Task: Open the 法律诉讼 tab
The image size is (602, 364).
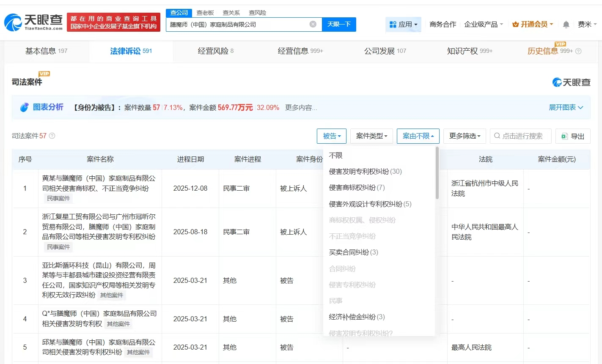Action: (131, 51)
